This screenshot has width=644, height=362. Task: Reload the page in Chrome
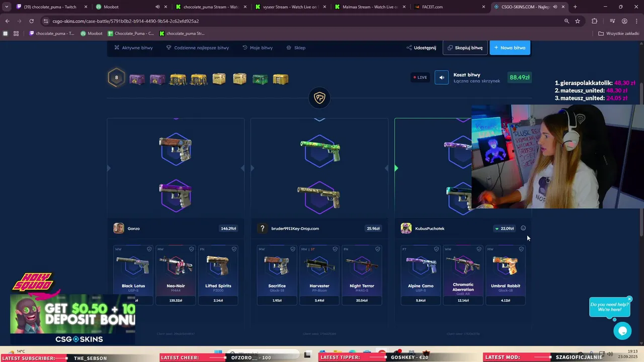coord(31,21)
